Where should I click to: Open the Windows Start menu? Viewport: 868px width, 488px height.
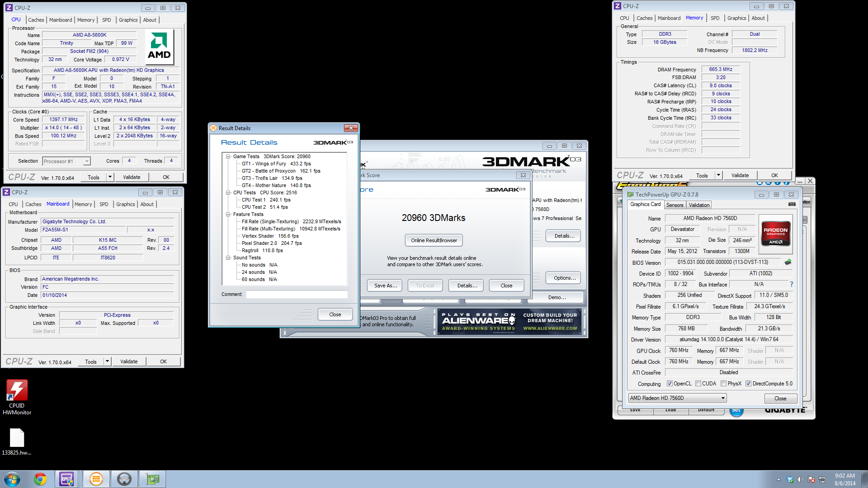coord(12,479)
